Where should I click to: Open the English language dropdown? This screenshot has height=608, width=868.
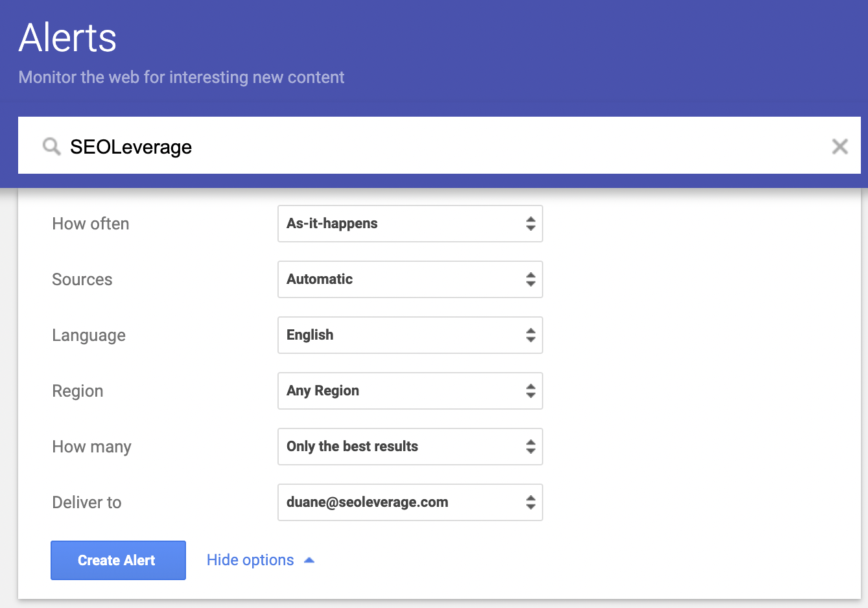tap(410, 335)
